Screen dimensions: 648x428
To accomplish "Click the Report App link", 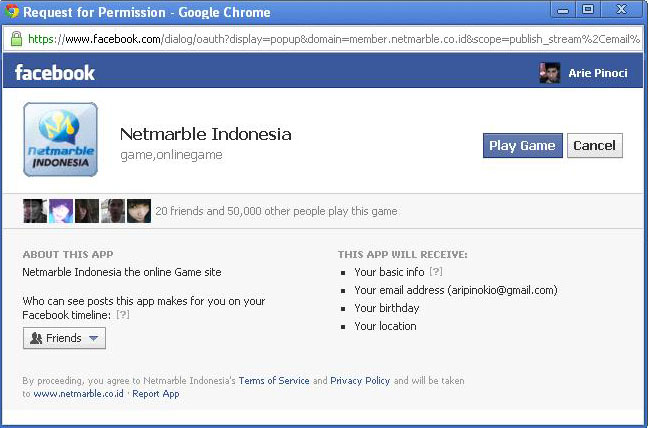I will (156, 394).
